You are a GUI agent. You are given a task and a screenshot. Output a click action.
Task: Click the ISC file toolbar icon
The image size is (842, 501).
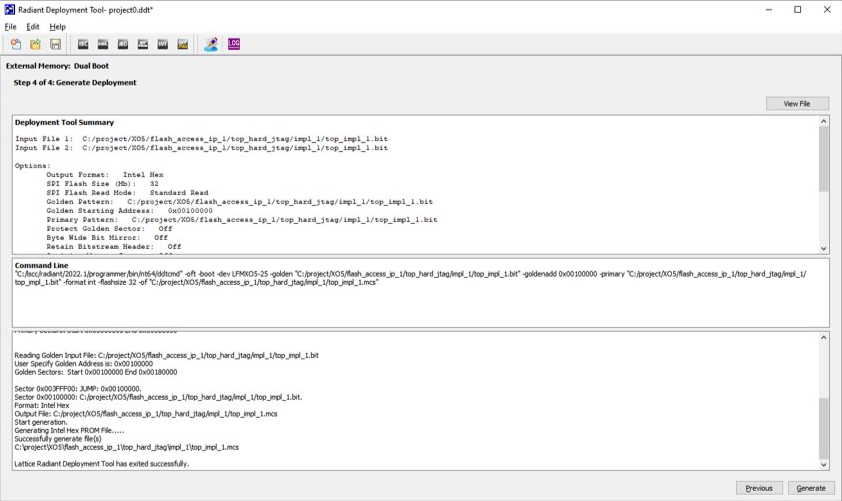[83, 44]
